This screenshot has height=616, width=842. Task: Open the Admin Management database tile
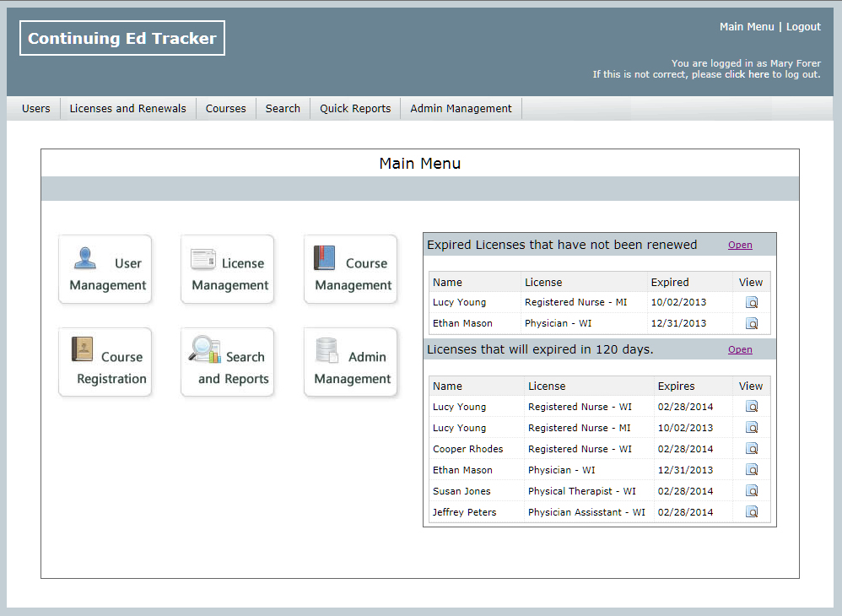[351, 363]
